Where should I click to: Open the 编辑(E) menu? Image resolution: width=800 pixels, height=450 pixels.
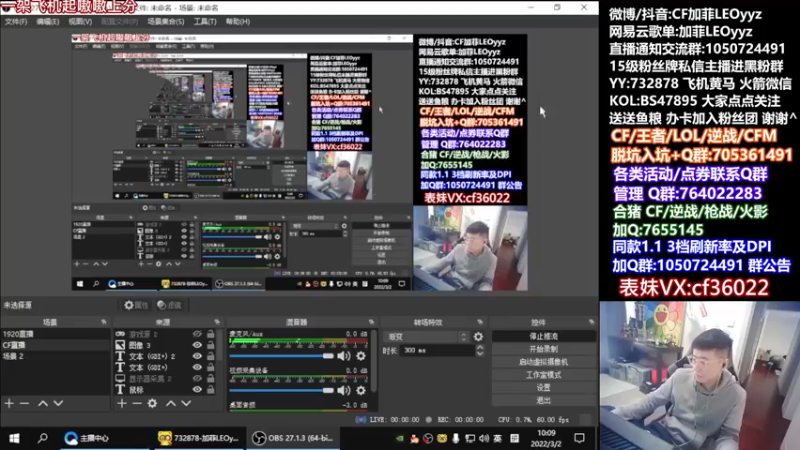pos(47,22)
